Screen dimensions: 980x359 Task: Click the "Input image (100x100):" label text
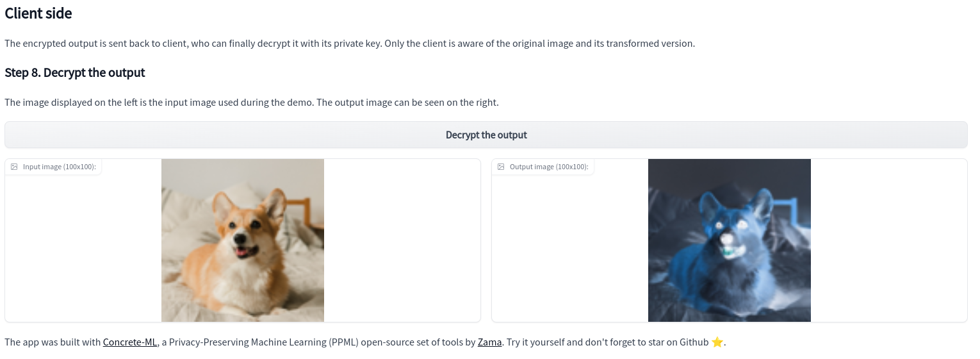point(60,167)
